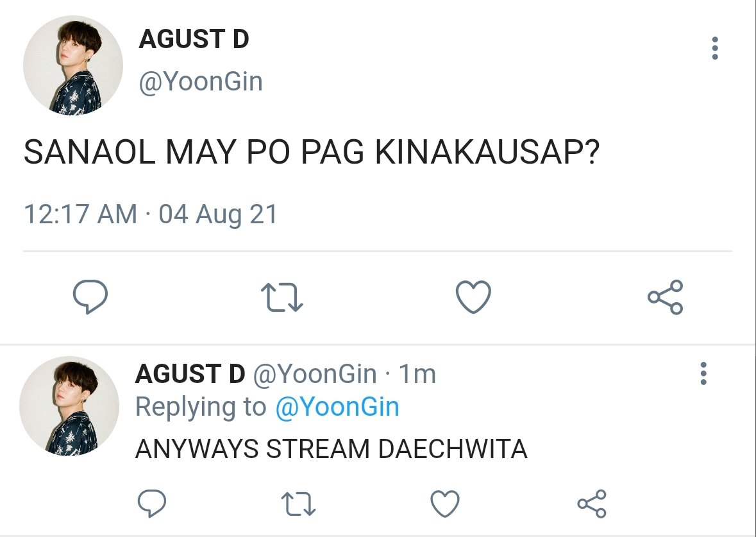
Task: Open the ANYWAYS STREAM DAECHWITA reply text
Action: 332,448
